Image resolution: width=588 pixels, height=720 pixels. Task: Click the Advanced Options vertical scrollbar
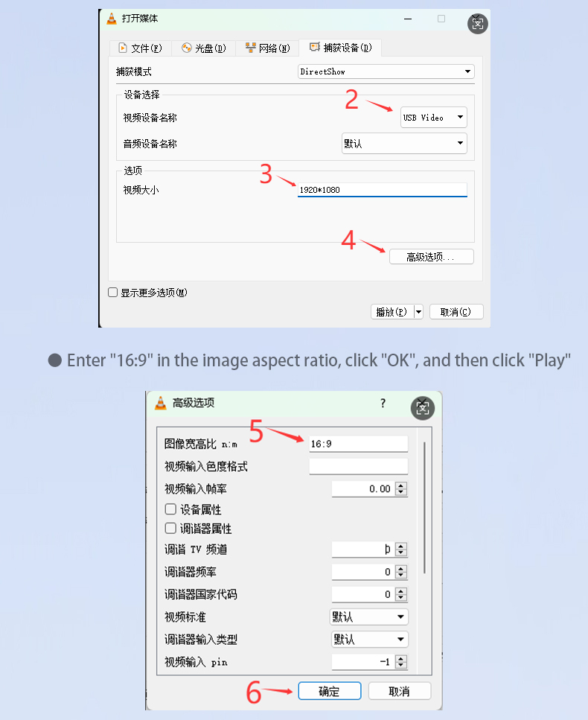pos(424,507)
